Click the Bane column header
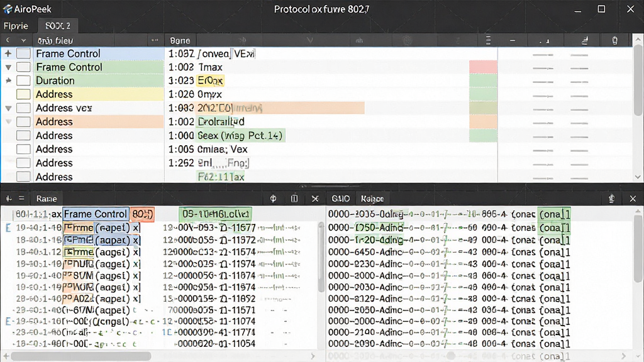The image size is (644, 362). tap(180, 40)
